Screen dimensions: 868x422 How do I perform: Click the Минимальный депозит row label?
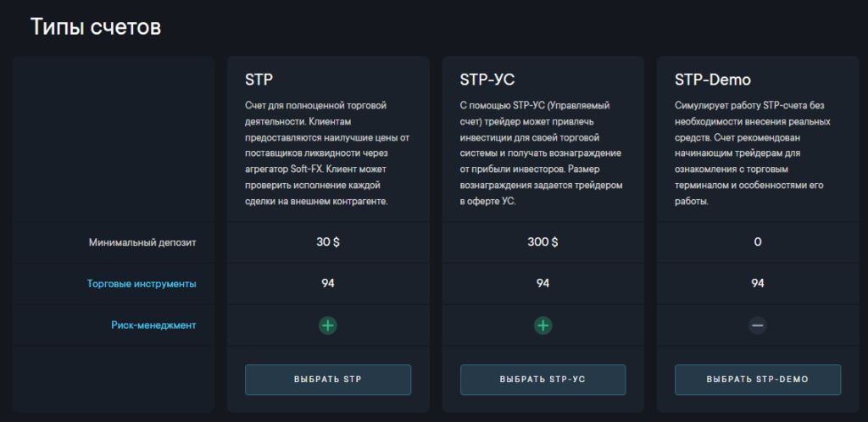click(142, 242)
